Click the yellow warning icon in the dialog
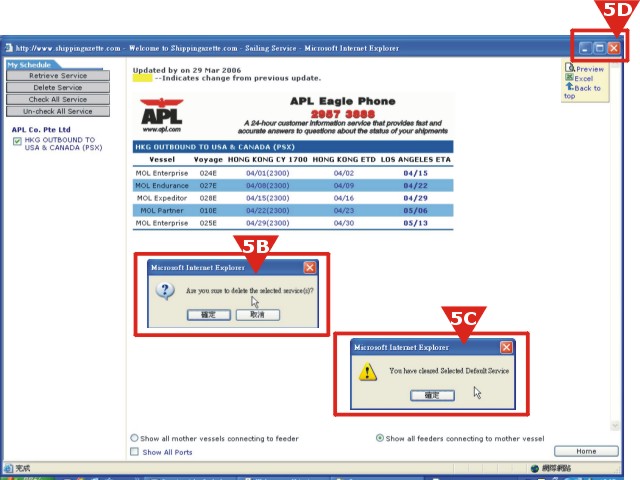 pos(368,371)
